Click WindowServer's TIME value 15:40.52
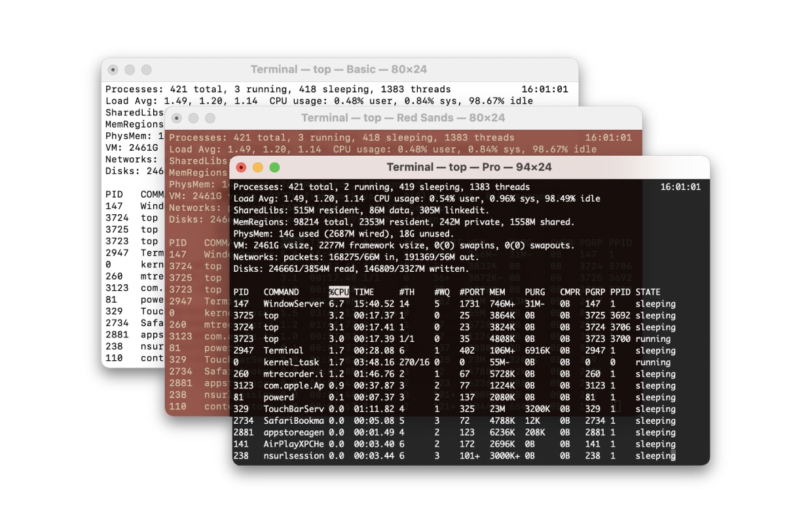This screenshot has width=812, height=524. tap(374, 304)
